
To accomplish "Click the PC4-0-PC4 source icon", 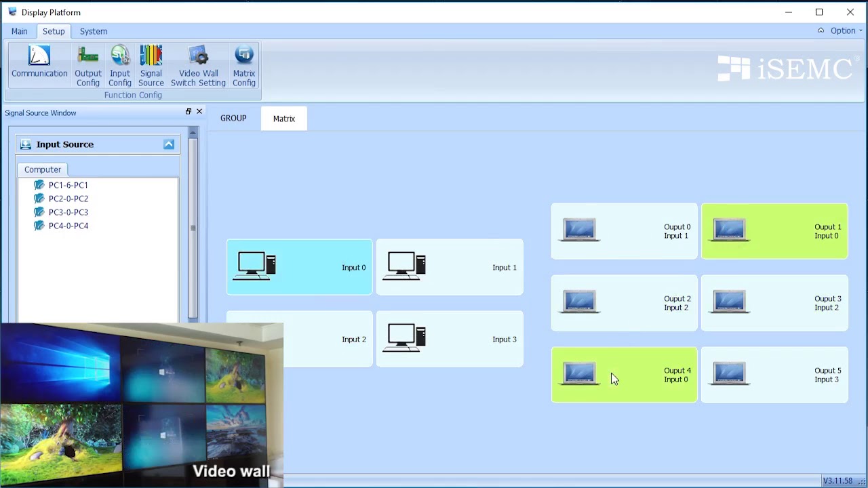I will [39, 226].
